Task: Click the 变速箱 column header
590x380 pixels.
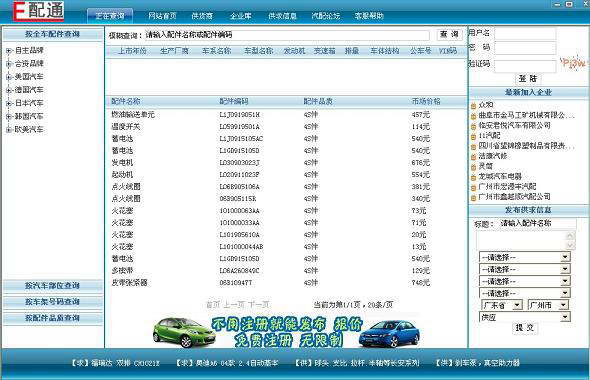Action: 325,51
